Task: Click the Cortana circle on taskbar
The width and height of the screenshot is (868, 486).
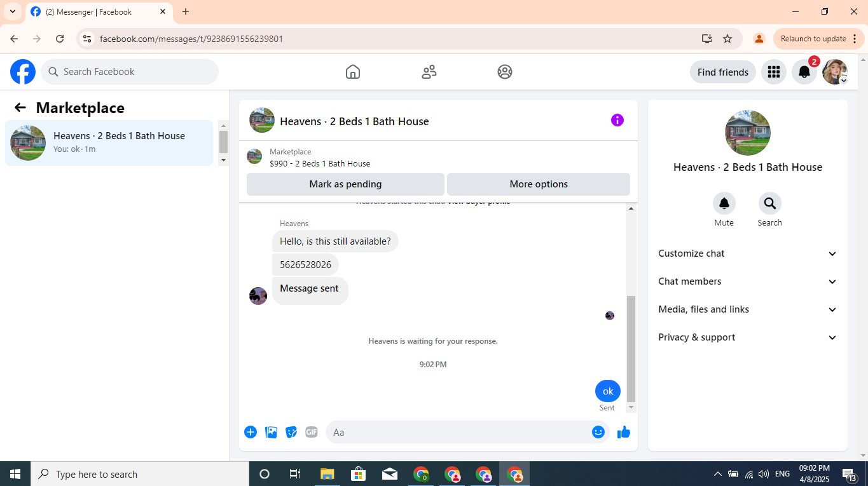Action: (x=265, y=474)
